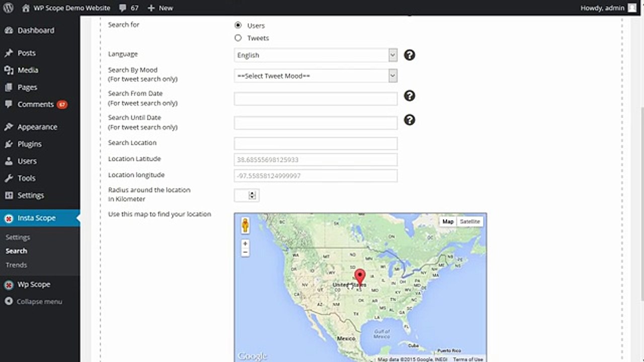
Task: Click the Location longitude field
Action: [x=315, y=176]
